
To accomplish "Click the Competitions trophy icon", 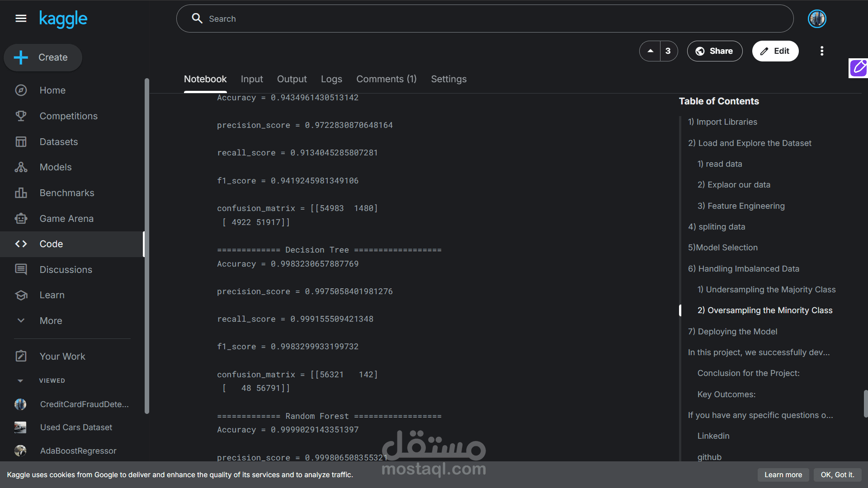I will (x=21, y=116).
